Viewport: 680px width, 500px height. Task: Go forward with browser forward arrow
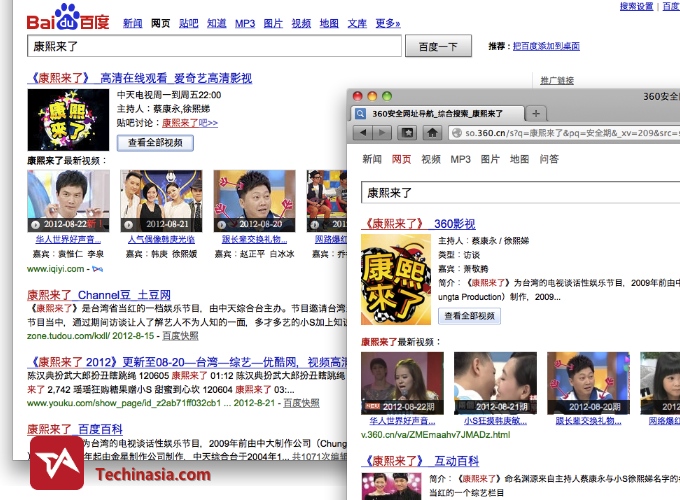pyautogui.click(x=382, y=133)
